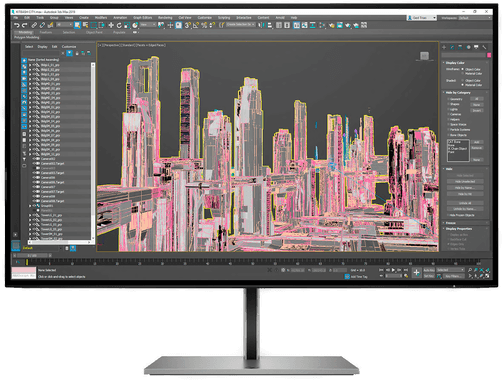Toggle Hide Frozen Objects checkbox

tap(448, 215)
